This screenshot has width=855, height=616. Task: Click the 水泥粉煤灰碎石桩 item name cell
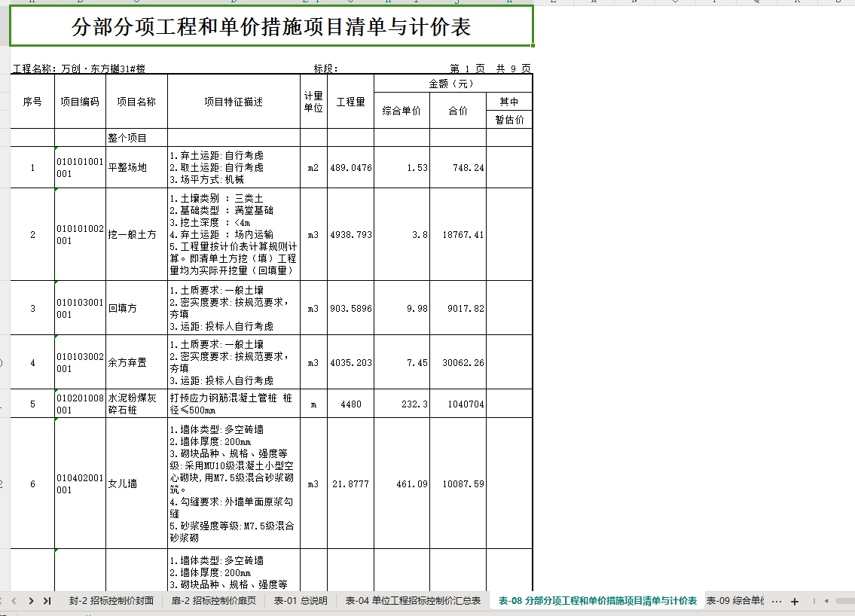pyautogui.click(x=137, y=404)
